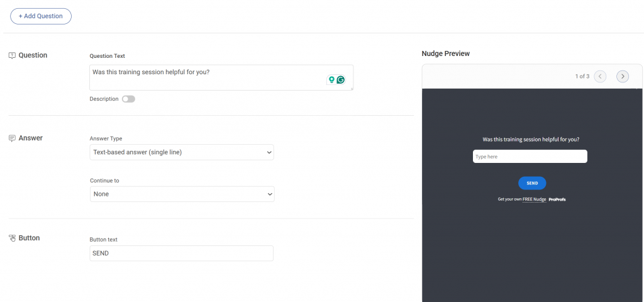Screen dimensions: 644x302
Task: Click the Button section heading
Action: (29, 238)
